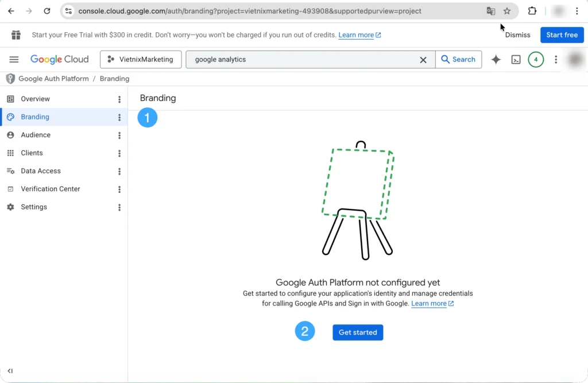Click the translate page icon in address bar
The height and width of the screenshot is (383, 588).
(490, 11)
